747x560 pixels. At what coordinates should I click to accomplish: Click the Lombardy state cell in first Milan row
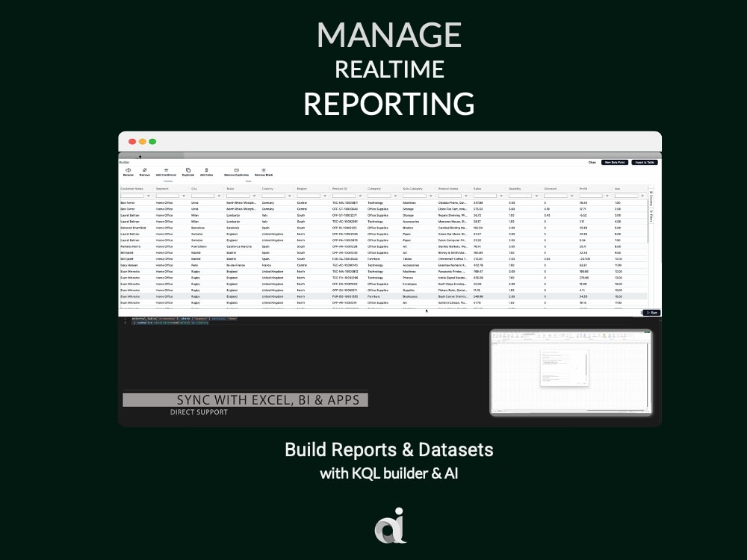(x=233, y=215)
